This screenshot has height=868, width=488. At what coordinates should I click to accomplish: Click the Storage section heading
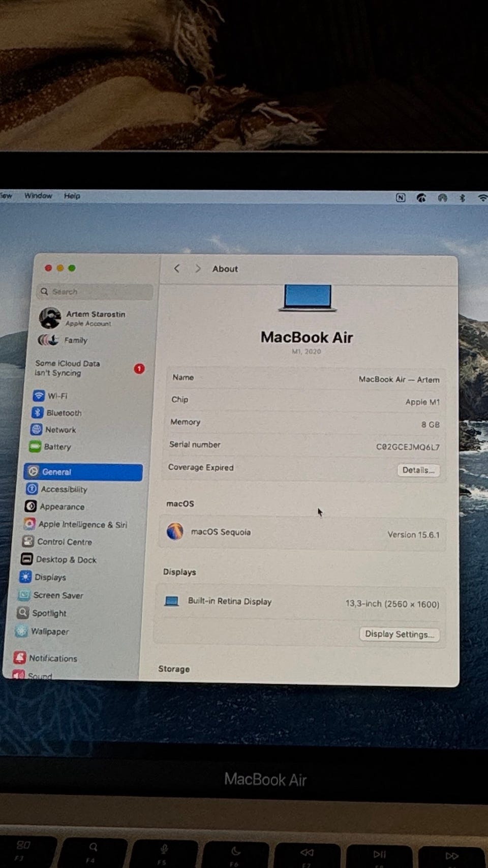coord(174,669)
